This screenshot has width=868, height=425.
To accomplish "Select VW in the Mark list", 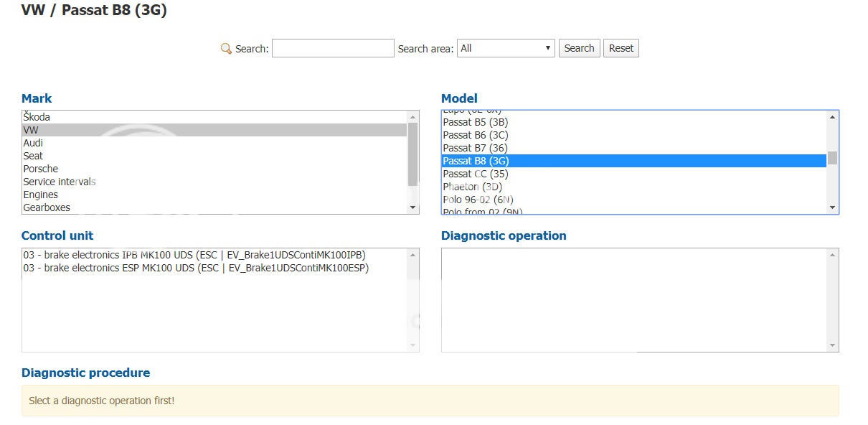I will (x=214, y=130).
